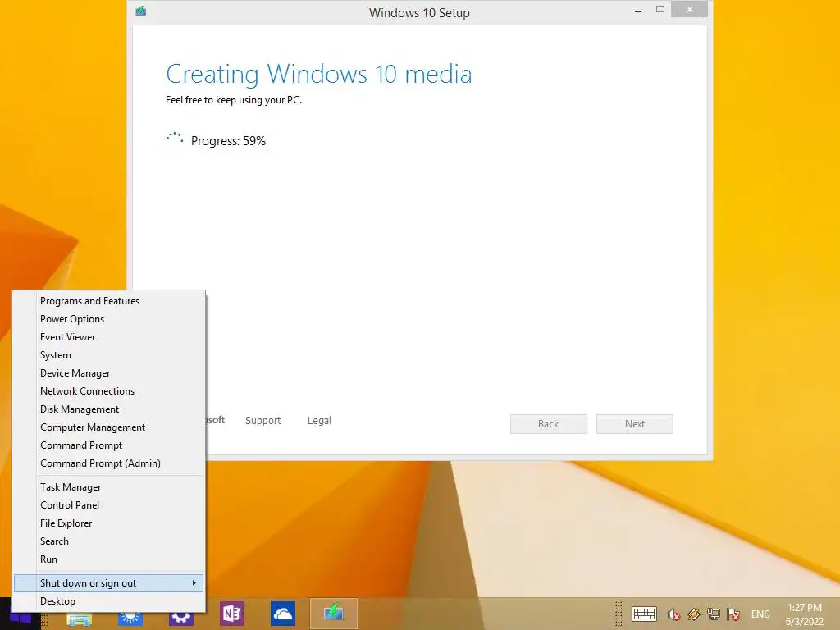Minimize the Windows 10 Setup window

pos(638,11)
